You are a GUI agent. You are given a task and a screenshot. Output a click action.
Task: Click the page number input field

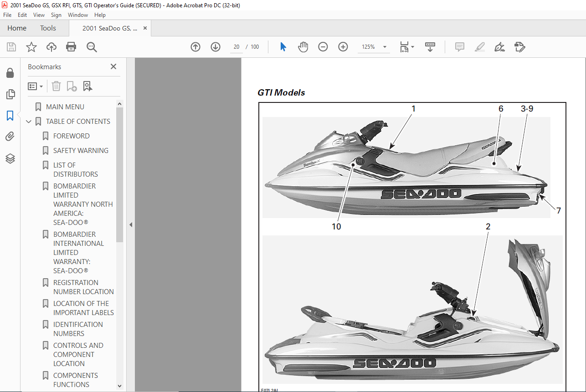coord(236,47)
